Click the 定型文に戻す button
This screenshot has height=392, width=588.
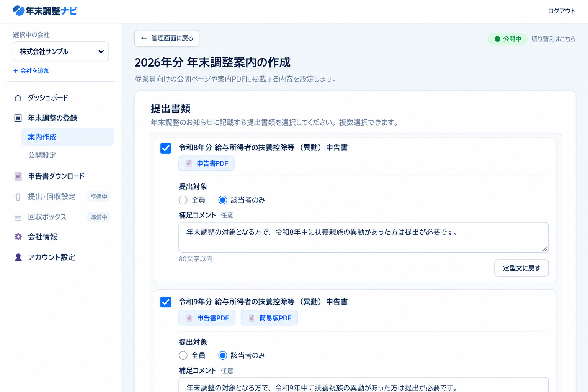521,268
